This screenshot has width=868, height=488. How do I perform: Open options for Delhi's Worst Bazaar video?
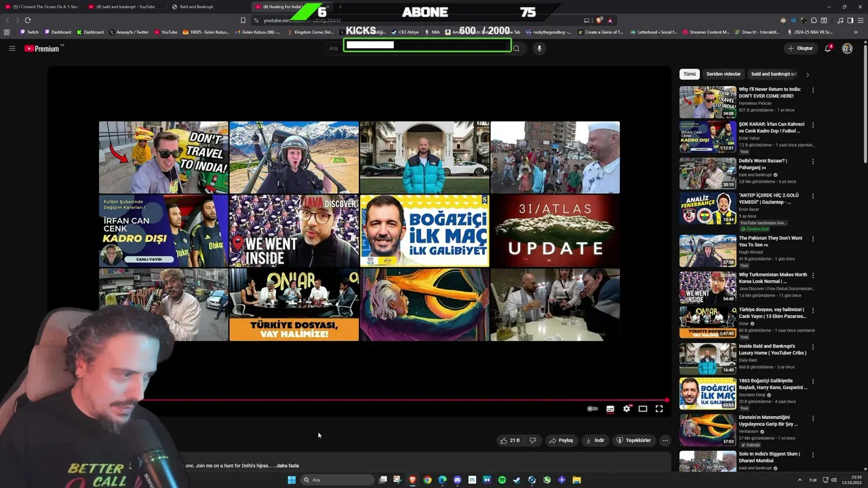tap(813, 161)
